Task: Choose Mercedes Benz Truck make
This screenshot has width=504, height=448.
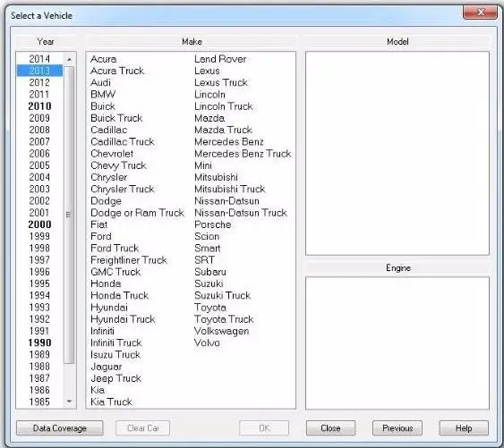Action: (243, 154)
